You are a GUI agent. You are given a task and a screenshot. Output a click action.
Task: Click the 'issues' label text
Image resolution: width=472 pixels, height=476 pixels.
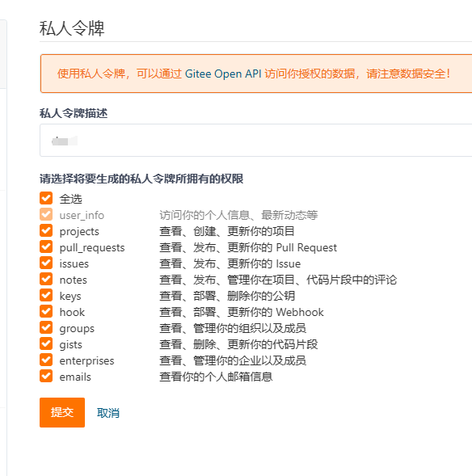74,263
